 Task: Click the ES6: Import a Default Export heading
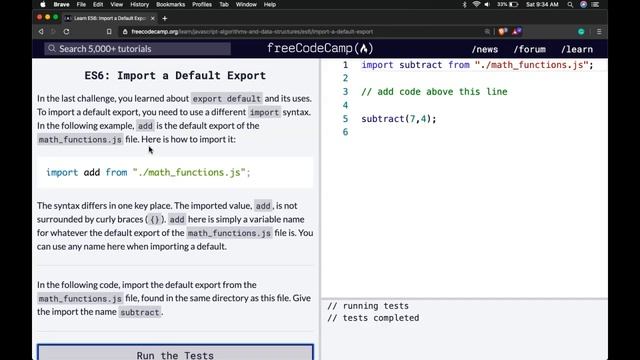click(x=175, y=76)
